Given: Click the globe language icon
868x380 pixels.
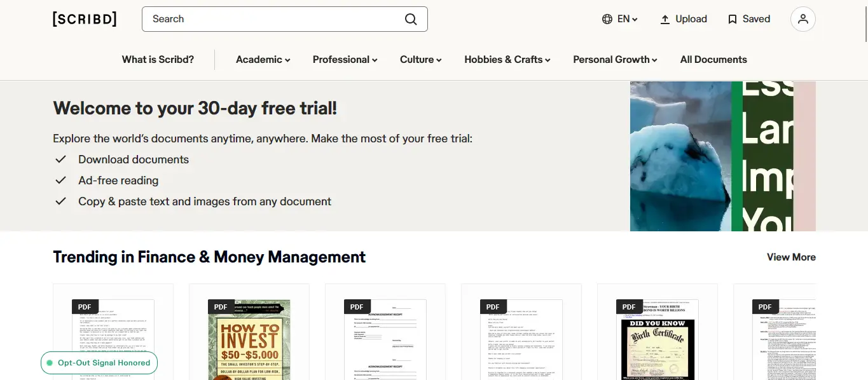Looking at the screenshot, I should coord(607,19).
